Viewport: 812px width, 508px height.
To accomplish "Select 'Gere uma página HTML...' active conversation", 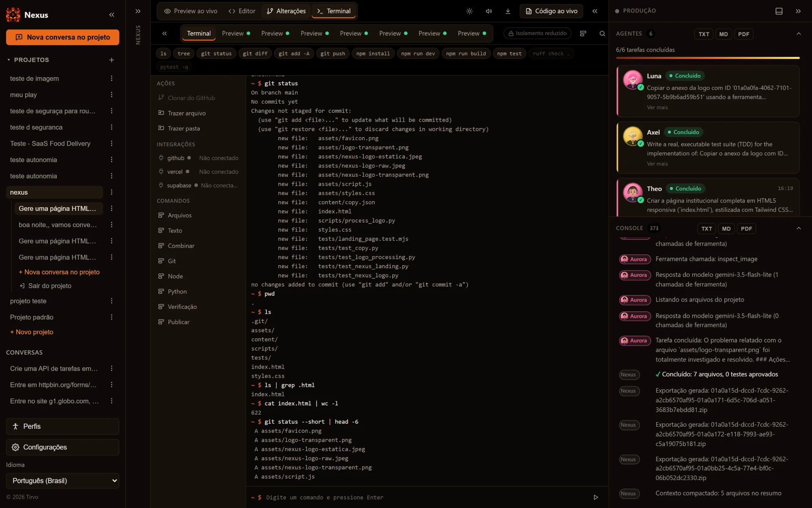I will 58,208.
